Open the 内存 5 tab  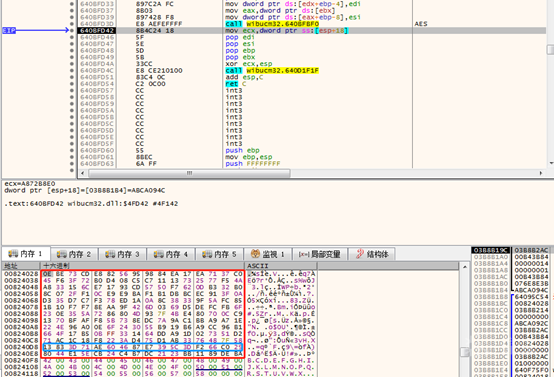tap(219, 254)
